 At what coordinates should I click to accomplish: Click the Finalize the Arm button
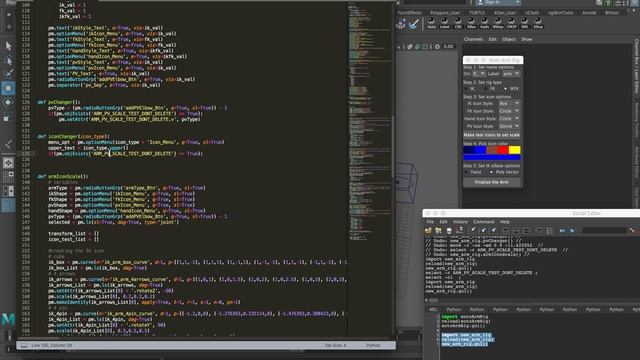(x=492, y=182)
